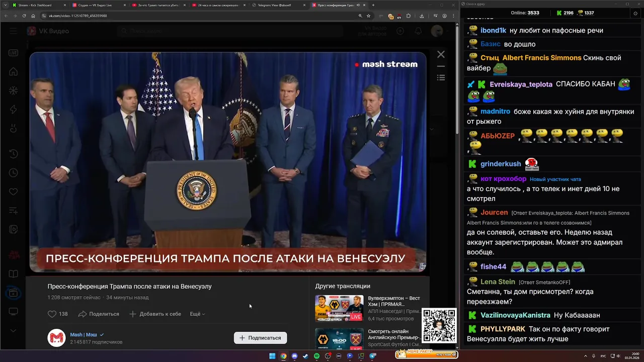Open the Mash | Мэш channel link
Viewport: 644px width, 362px height.
click(x=84, y=334)
